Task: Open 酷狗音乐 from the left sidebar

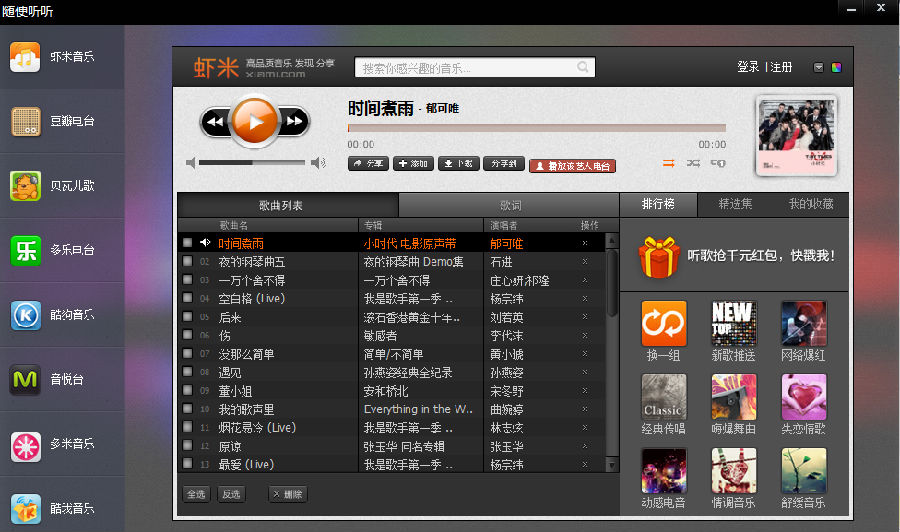Action: tap(60, 314)
